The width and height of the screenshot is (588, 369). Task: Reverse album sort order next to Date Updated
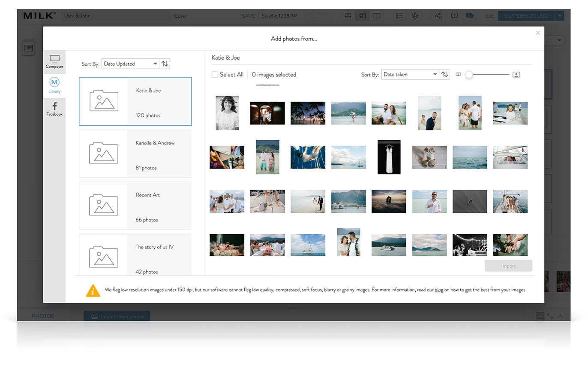click(165, 64)
